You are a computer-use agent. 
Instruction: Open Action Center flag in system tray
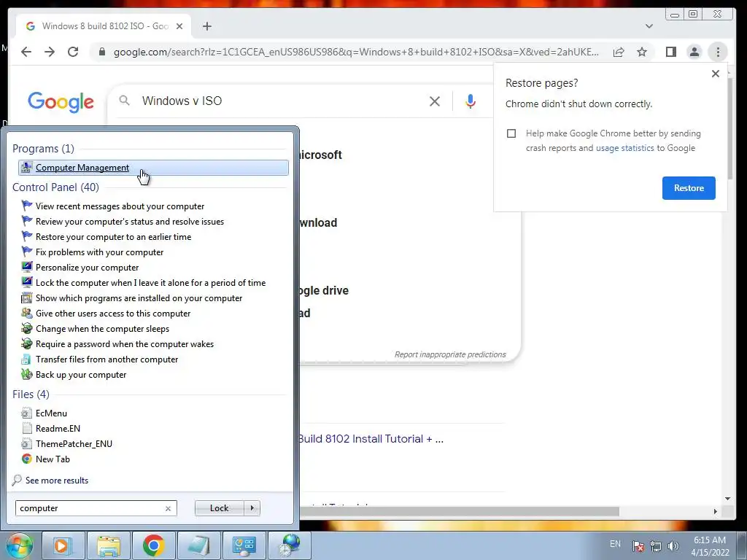pyautogui.click(x=638, y=546)
